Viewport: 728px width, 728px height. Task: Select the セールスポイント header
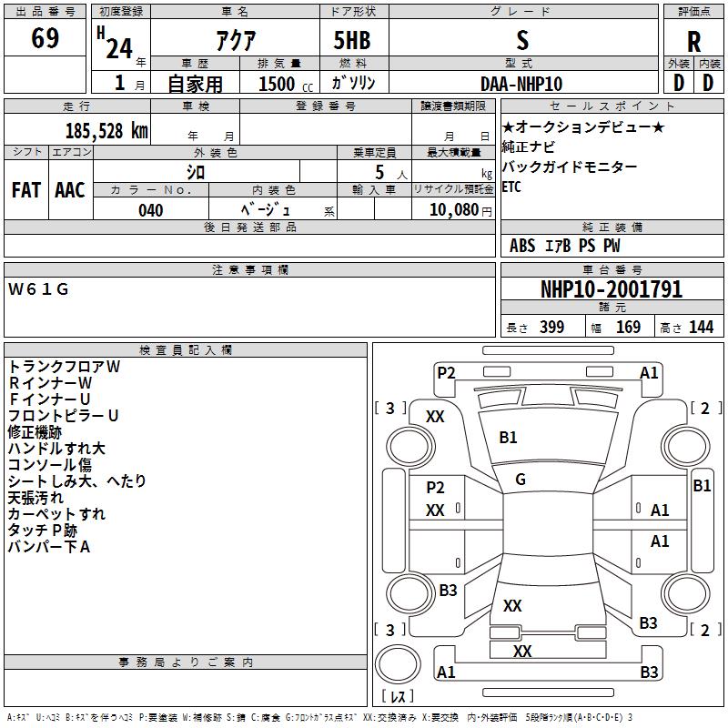click(x=612, y=106)
